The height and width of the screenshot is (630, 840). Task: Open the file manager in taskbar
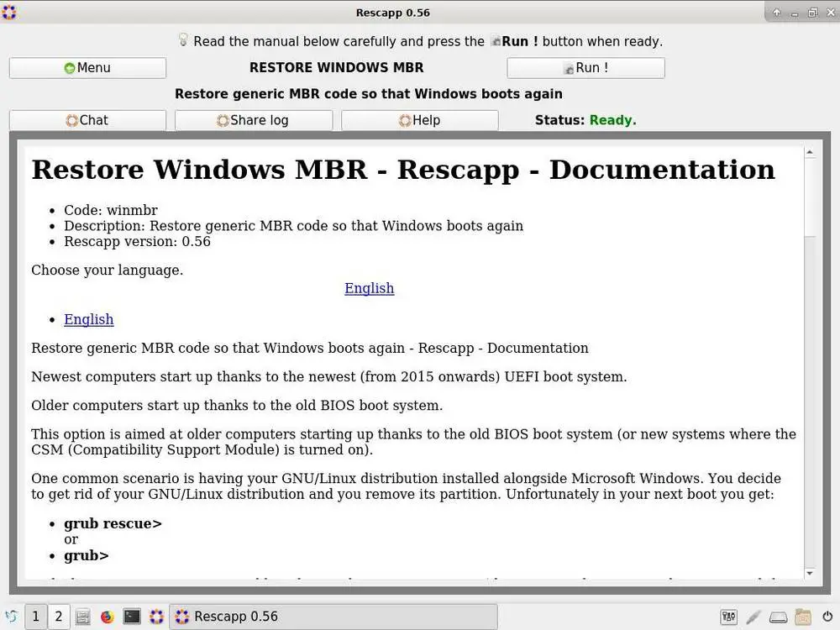(x=82, y=617)
